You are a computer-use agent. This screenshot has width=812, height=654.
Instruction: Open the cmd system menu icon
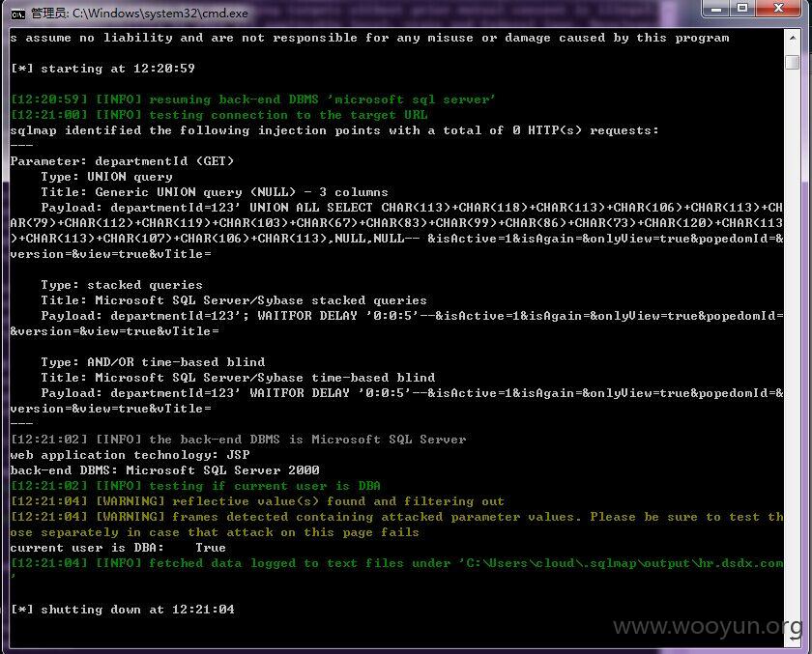(17, 14)
